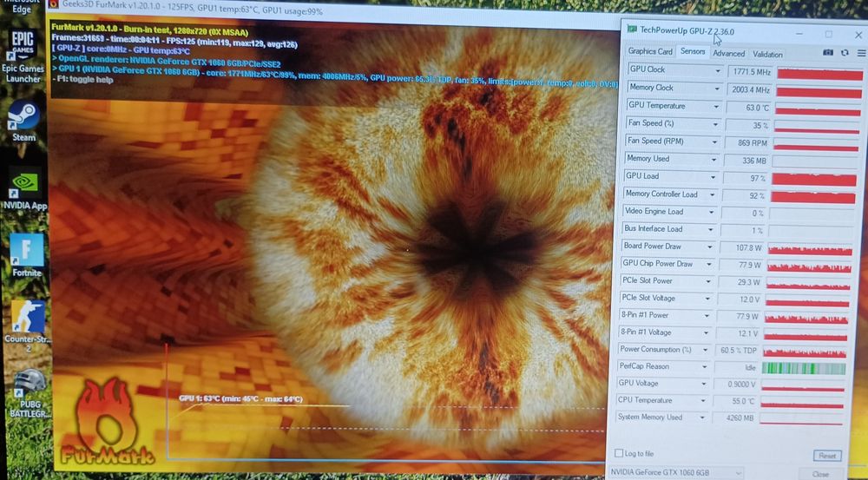Expand the GPU Chip Power Draw dropdown
868x480 pixels.
pyautogui.click(x=709, y=264)
